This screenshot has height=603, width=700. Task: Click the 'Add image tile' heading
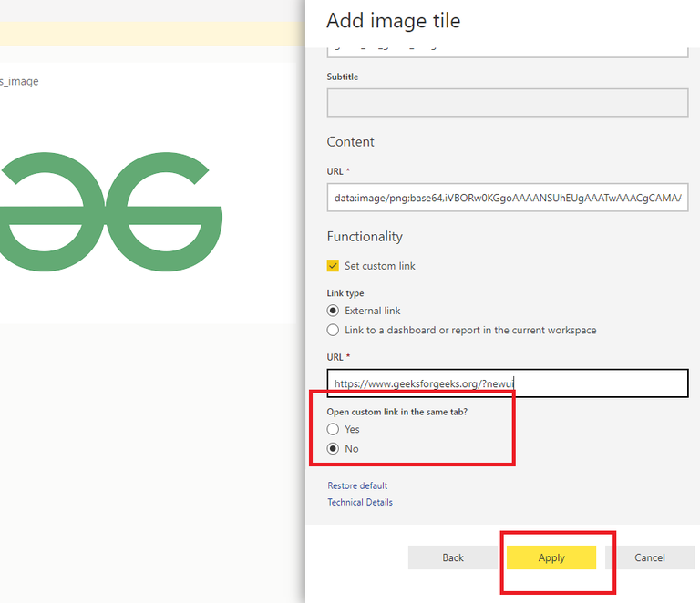click(394, 21)
